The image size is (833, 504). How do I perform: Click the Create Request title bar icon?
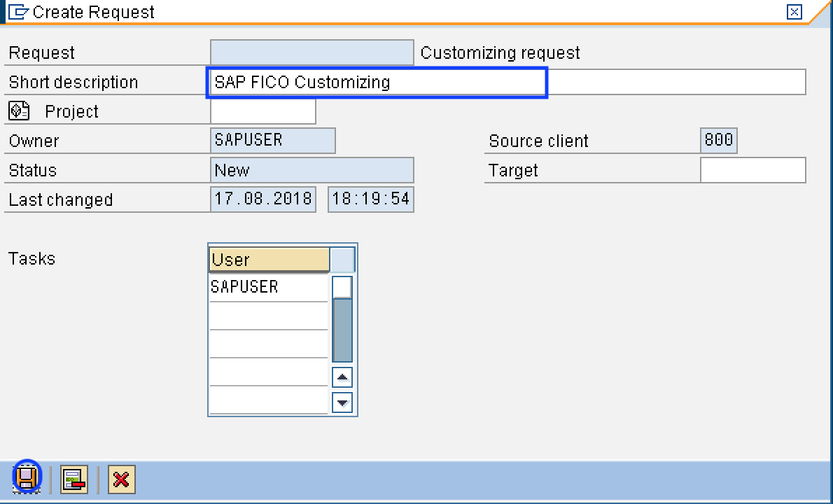19,12
